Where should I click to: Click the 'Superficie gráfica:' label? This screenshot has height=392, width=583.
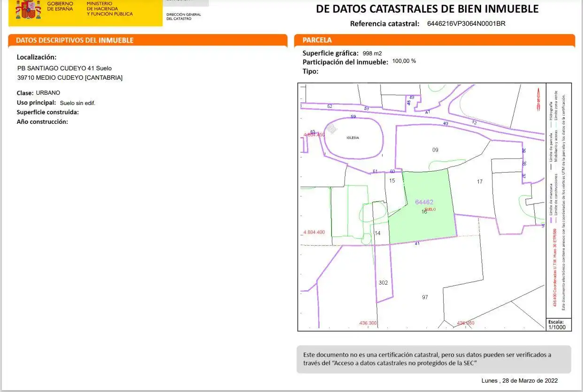tap(330, 53)
